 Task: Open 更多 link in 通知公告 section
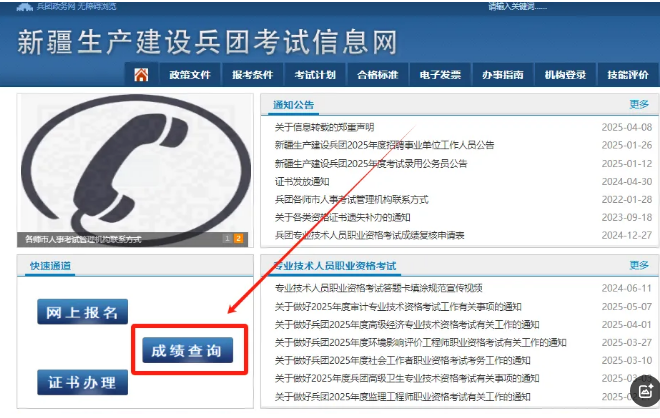pos(639,104)
